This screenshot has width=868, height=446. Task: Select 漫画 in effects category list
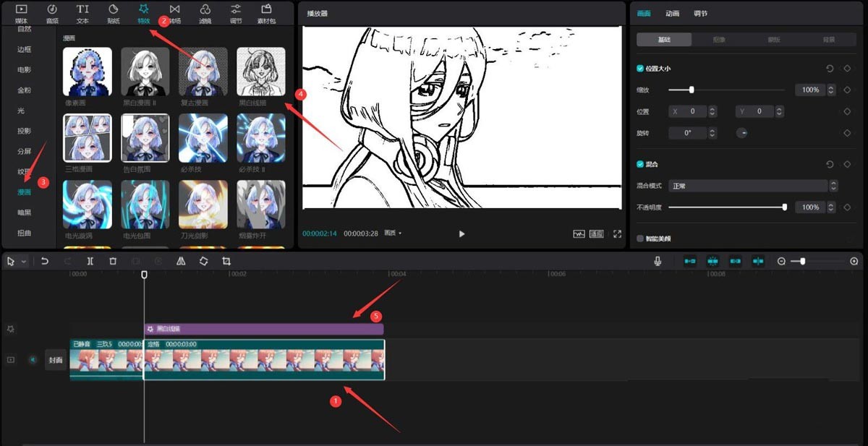(25, 192)
